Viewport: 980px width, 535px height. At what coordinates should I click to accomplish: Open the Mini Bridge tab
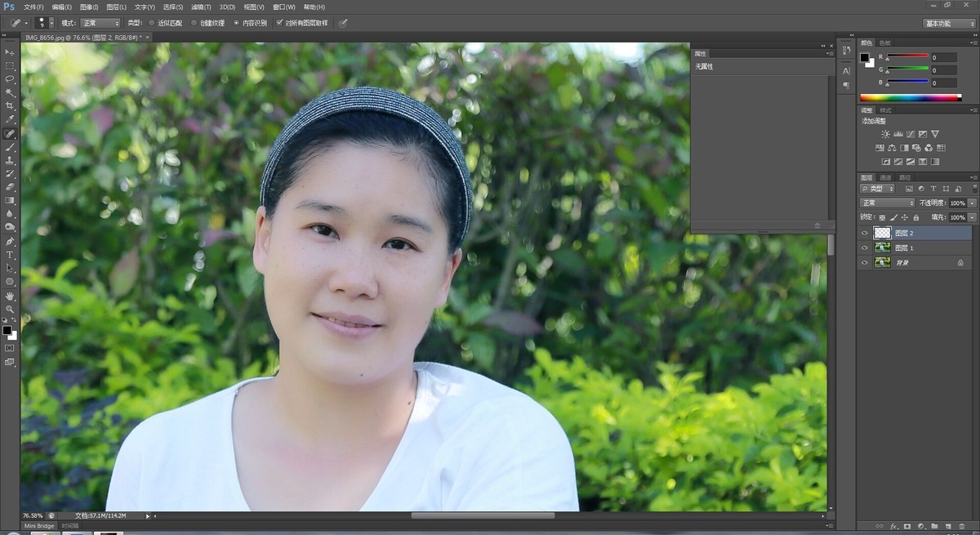tap(39, 526)
